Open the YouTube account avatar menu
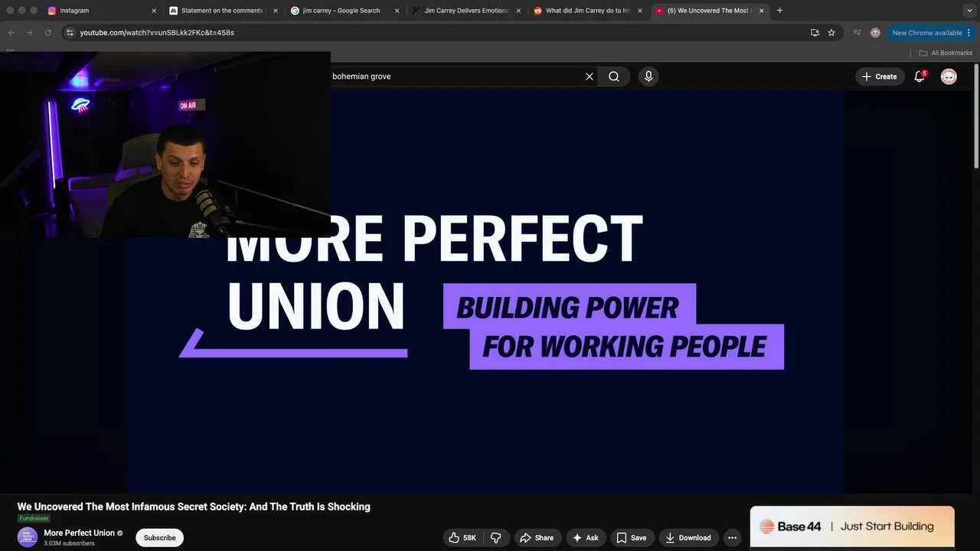Image resolution: width=980 pixels, height=551 pixels. pyautogui.click(x=949, y=77)
